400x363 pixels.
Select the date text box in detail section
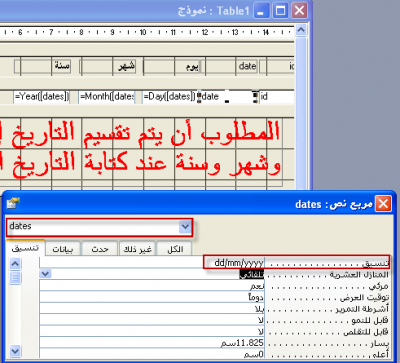pos(228,97)
